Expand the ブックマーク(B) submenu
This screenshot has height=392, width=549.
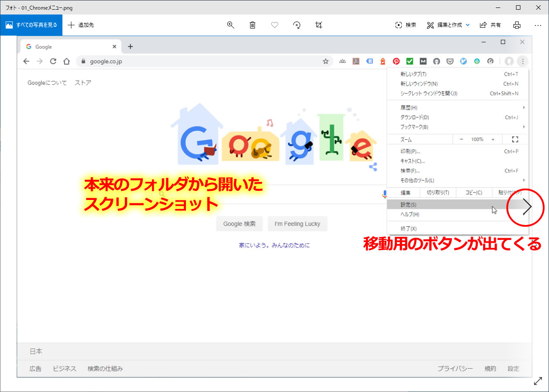(458, 127)
